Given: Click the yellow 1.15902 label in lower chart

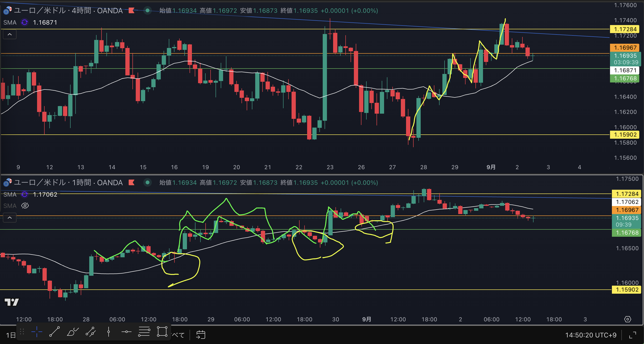Looking at the screenshot, I should click(627, 290).
